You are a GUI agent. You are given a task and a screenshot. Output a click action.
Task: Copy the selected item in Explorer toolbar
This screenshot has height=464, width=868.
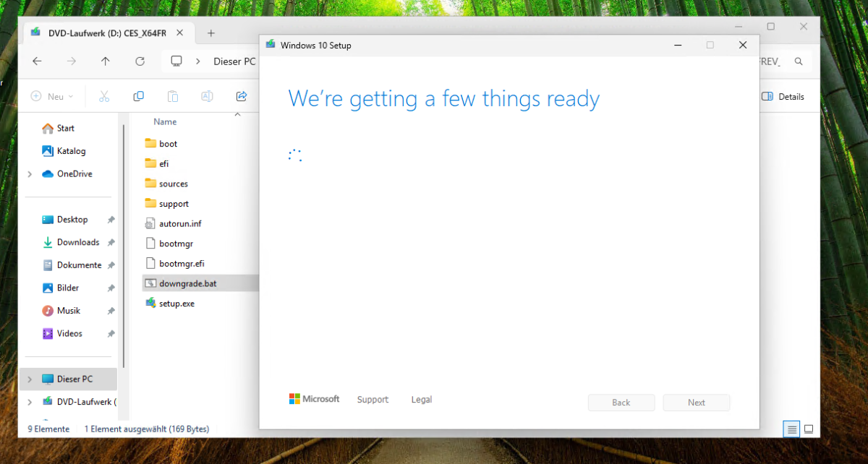138,96
